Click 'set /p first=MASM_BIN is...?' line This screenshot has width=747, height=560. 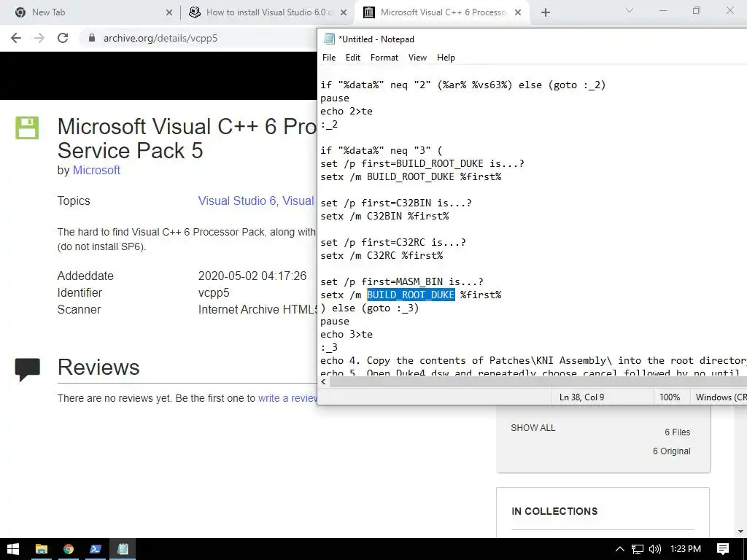click(402, 281)
